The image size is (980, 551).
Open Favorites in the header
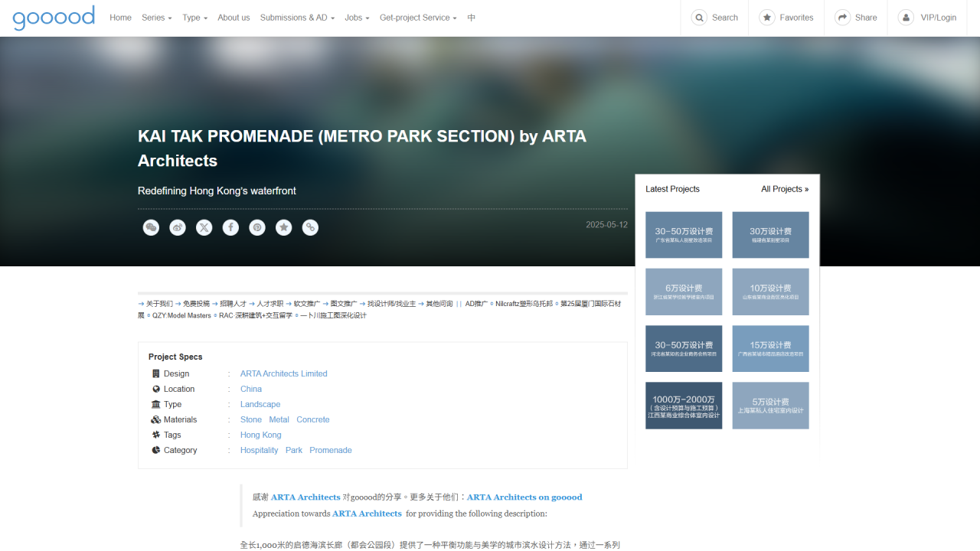click(786, 18)
